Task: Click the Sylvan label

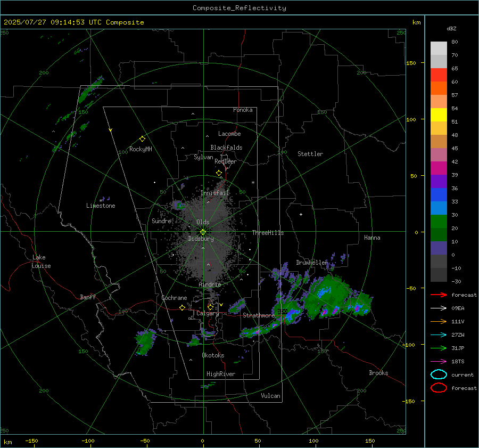Action: coord(203,158)
